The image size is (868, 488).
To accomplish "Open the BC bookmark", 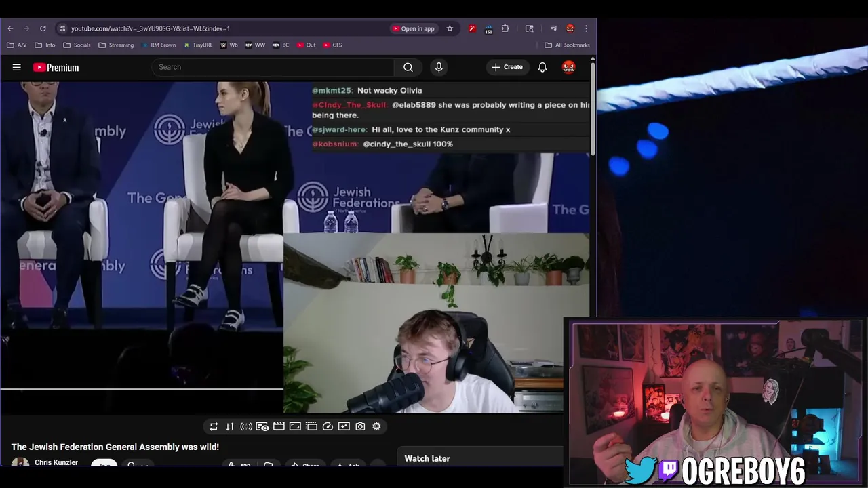I will (x=281, y=45).
